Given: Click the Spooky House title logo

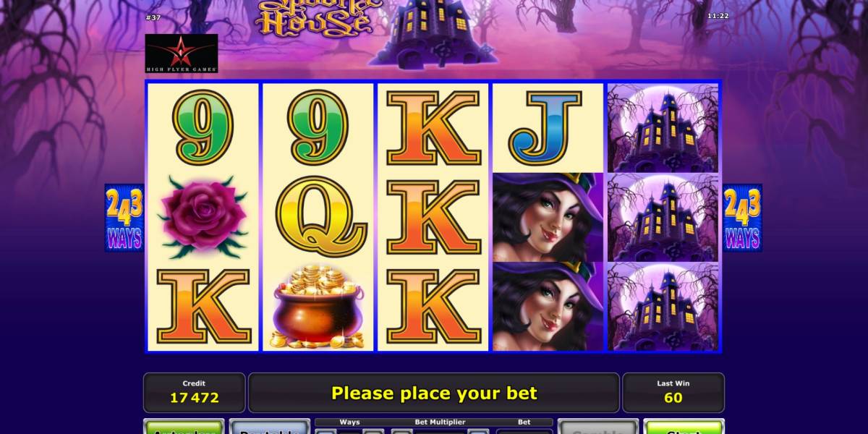Looking at the screenshot, I should click(313, 18).
